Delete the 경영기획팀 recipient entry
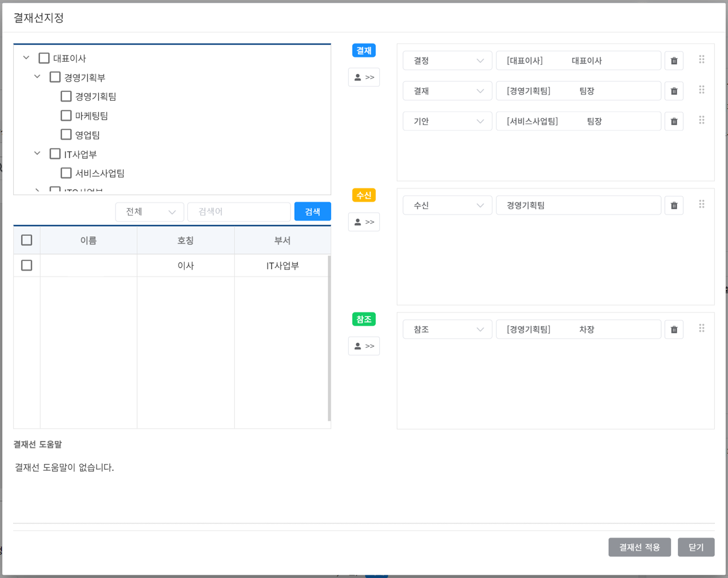Viewport: 728px width, 578px height. (x=674, y=206)
